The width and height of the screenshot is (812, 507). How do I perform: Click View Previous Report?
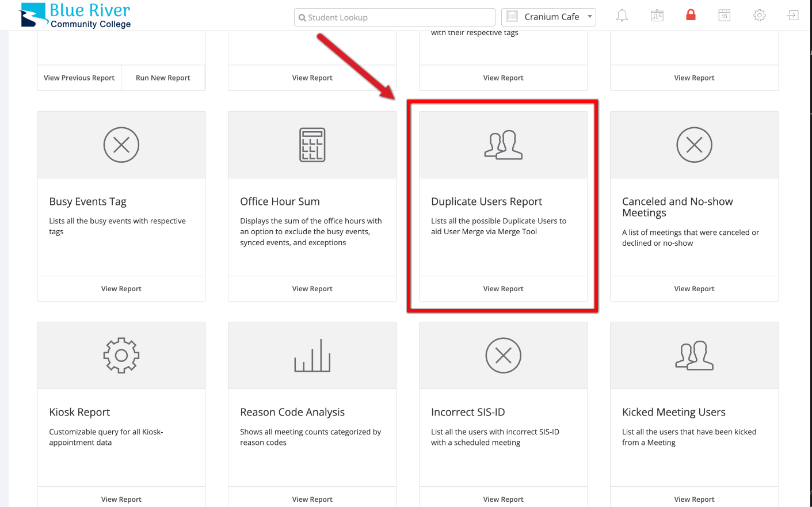point(79,77)
